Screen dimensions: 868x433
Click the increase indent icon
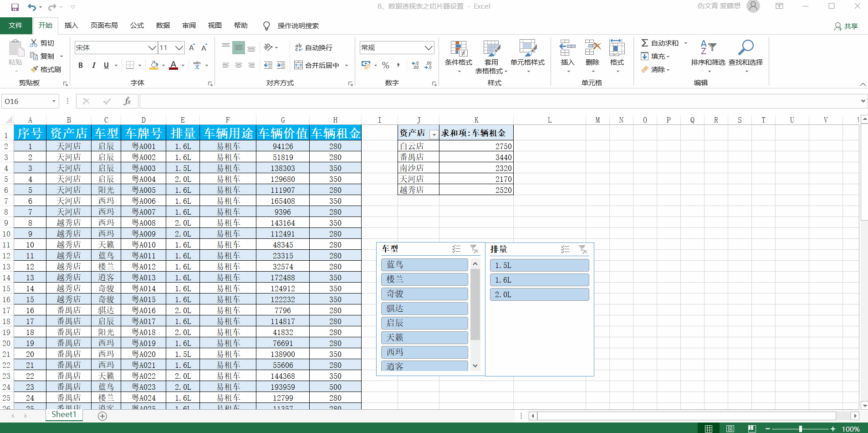pyautogui.click(x=281, y=65)
